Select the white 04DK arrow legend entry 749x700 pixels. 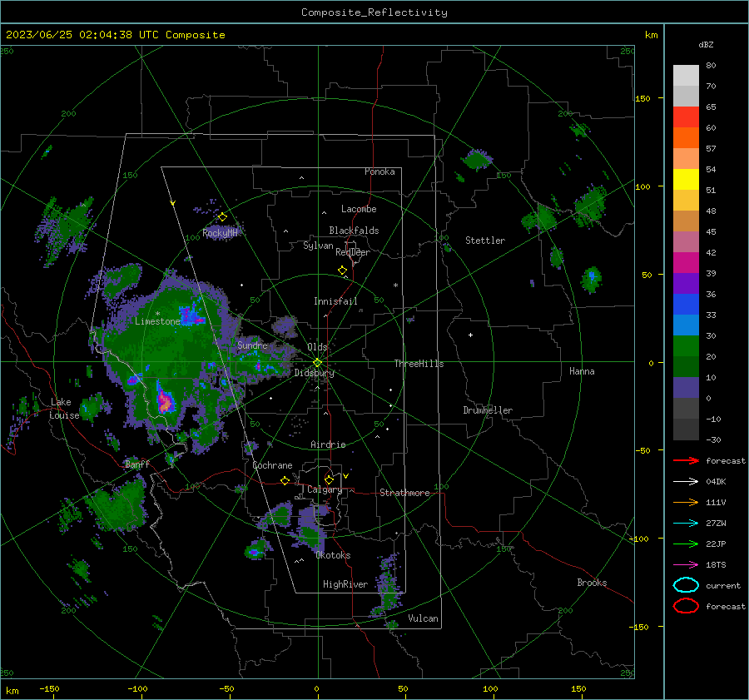coord(686,482)
